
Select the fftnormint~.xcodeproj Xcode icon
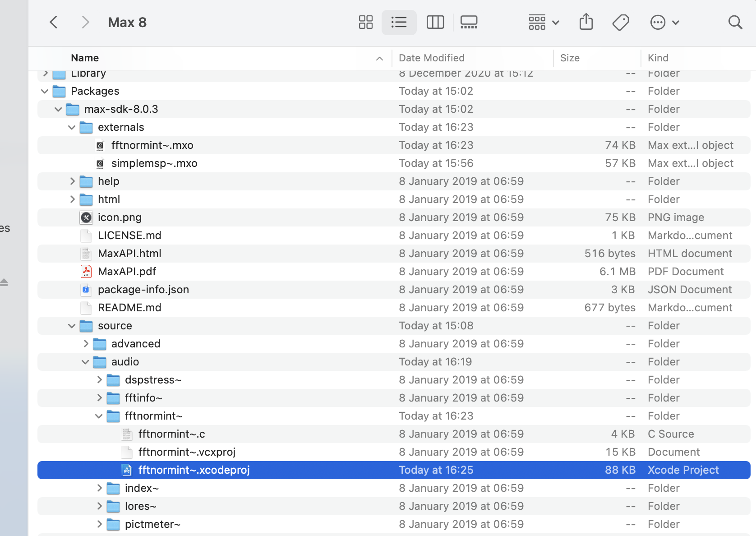[x=127, y=470]
